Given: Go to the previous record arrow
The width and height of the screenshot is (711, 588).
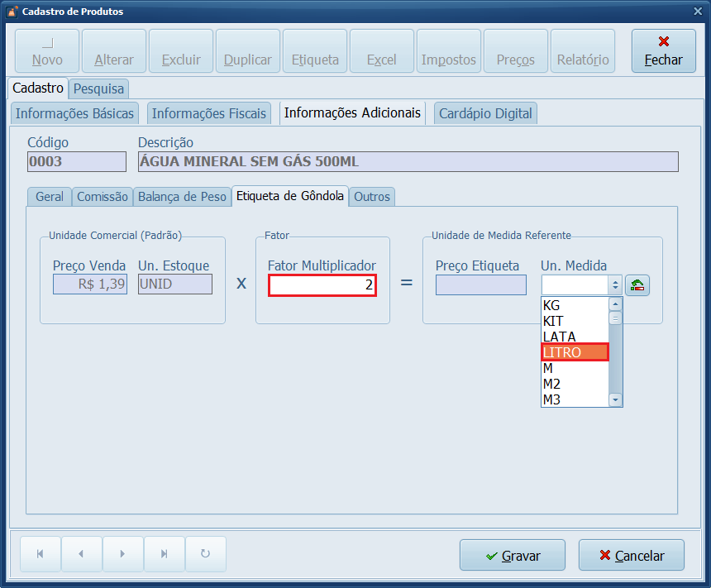Looking at the screenshot, I should click(81, 554).
